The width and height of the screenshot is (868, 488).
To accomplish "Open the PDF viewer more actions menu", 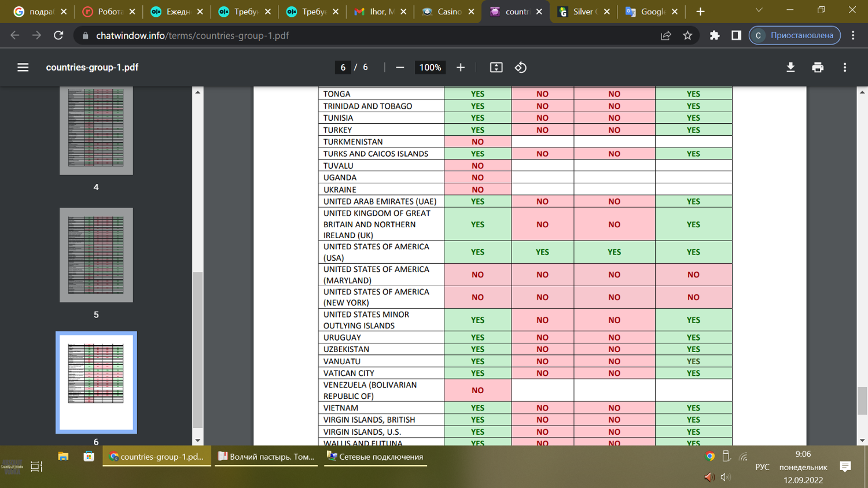I will point(845,68).
